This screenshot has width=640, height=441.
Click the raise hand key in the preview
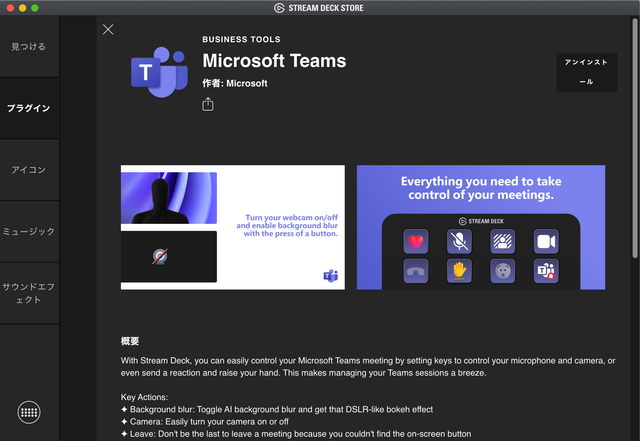(459, 271)
